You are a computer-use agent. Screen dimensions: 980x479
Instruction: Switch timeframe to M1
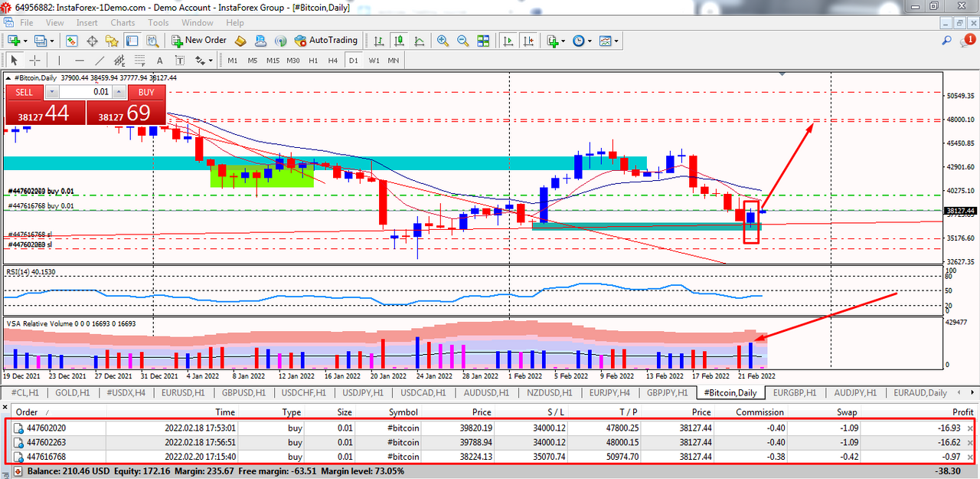233,61
